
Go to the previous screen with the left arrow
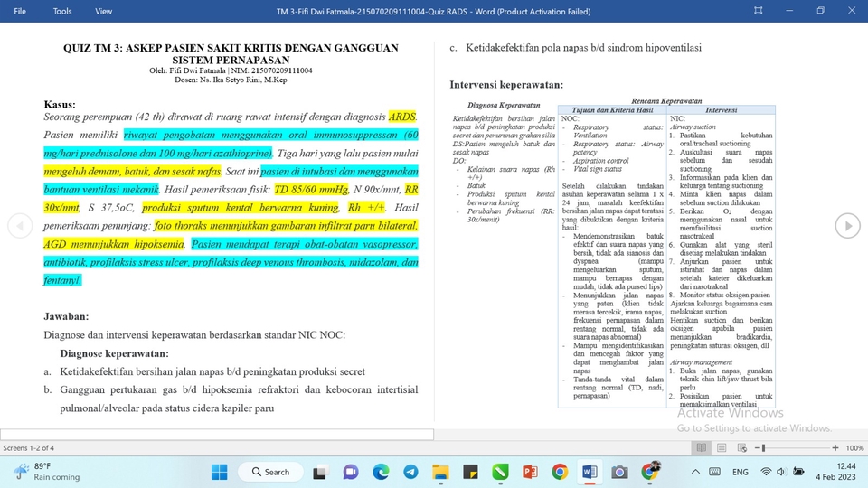click(20, 226)
